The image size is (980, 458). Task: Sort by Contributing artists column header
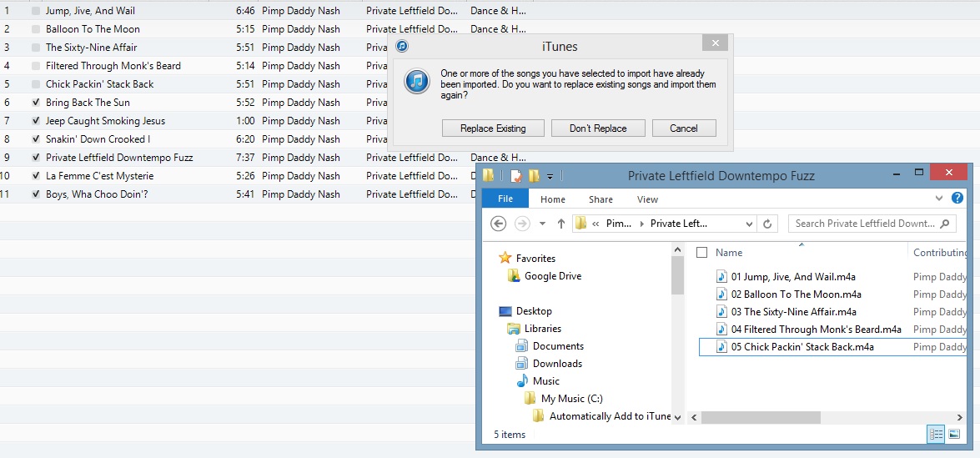tap(940, 253)
